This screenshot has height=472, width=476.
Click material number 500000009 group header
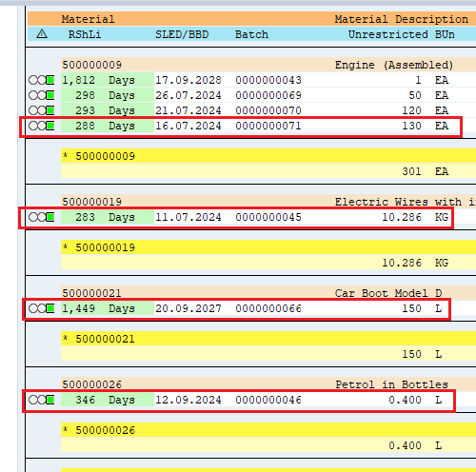click(x=92, y=65)
